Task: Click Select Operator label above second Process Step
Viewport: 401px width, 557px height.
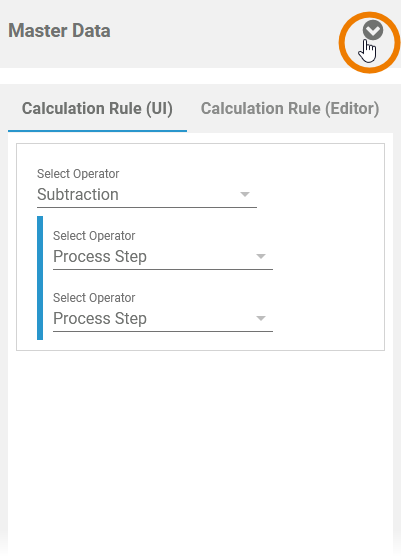Action: 94,297
